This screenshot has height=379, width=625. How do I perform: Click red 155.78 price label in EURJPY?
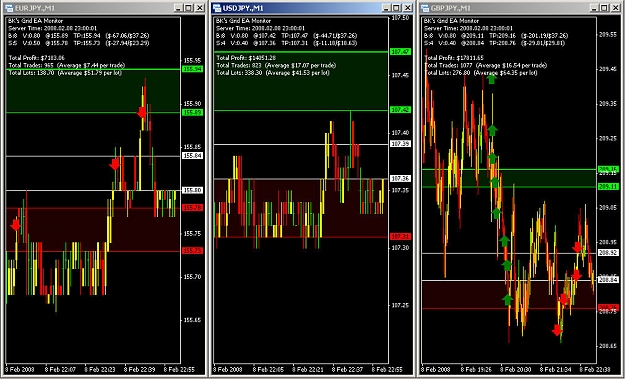pos(193,208)
